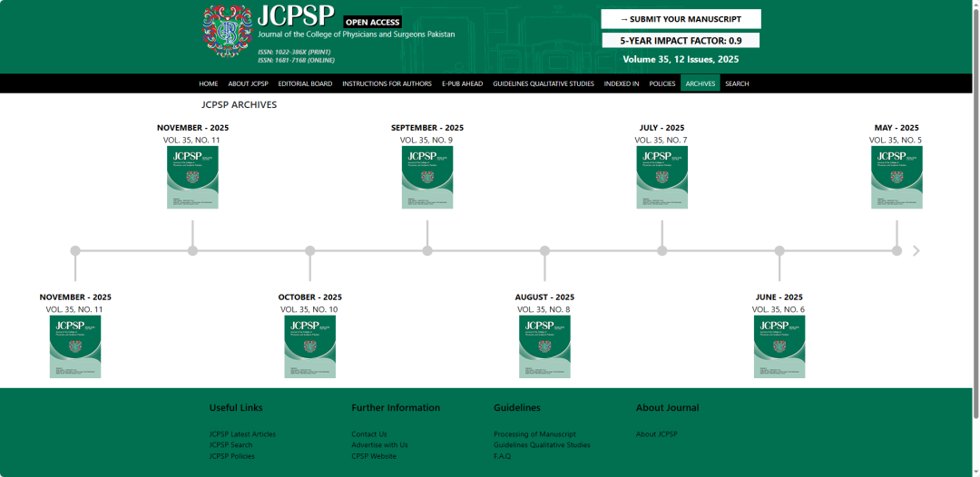Screen dimensions: 980x477
Task: Open Guidelines Qualitative Studies footer link
Action: [x=542, y=445]
